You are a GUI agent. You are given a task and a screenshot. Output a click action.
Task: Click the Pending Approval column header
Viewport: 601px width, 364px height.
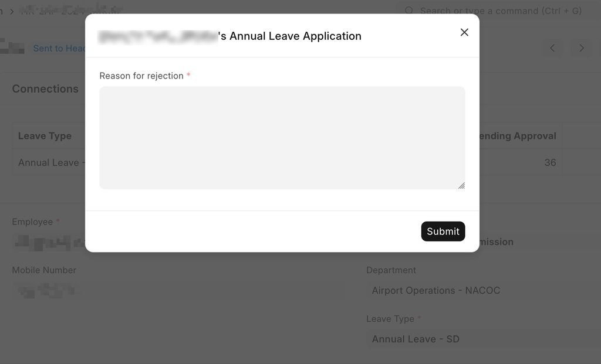(516, 135)
